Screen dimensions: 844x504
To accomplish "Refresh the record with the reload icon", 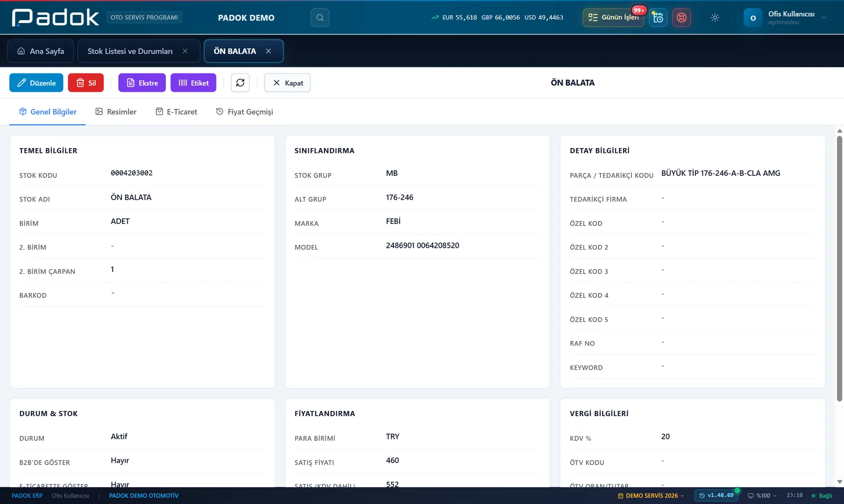I will point(240,83).
